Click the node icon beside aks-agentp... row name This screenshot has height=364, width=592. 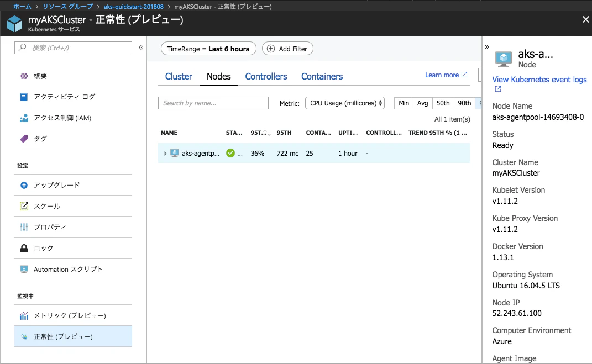(x=175, y=153)
